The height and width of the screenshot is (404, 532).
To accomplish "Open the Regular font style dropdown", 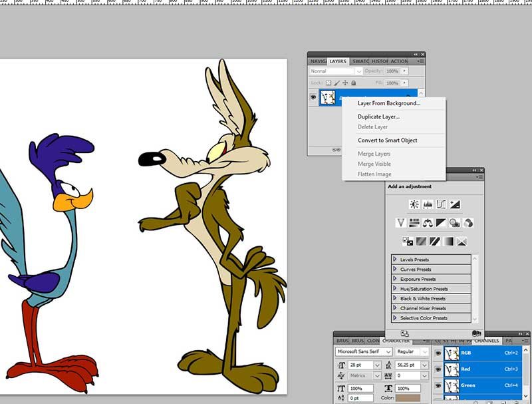I will click(x=425, y=351).
